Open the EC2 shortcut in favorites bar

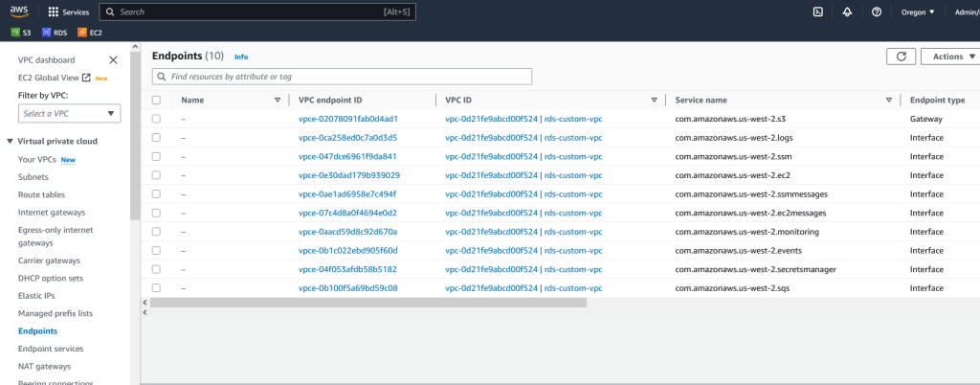coord(89,33)
